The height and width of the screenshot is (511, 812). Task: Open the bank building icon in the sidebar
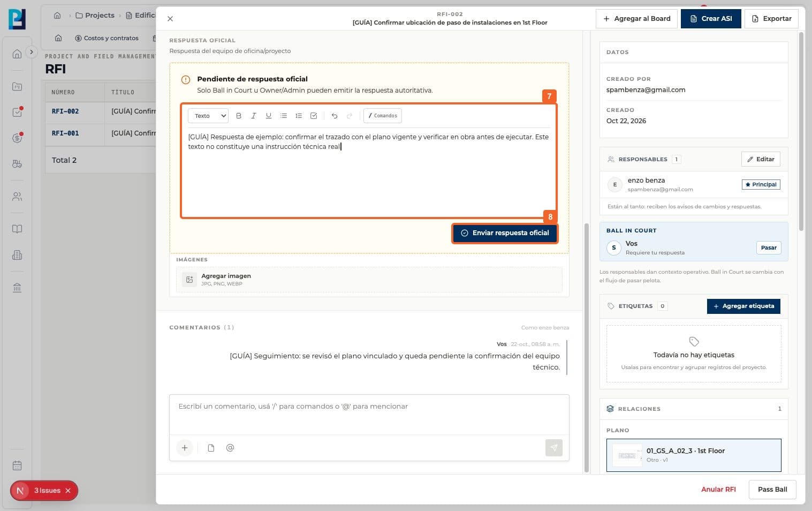click(x=17, y=288)
